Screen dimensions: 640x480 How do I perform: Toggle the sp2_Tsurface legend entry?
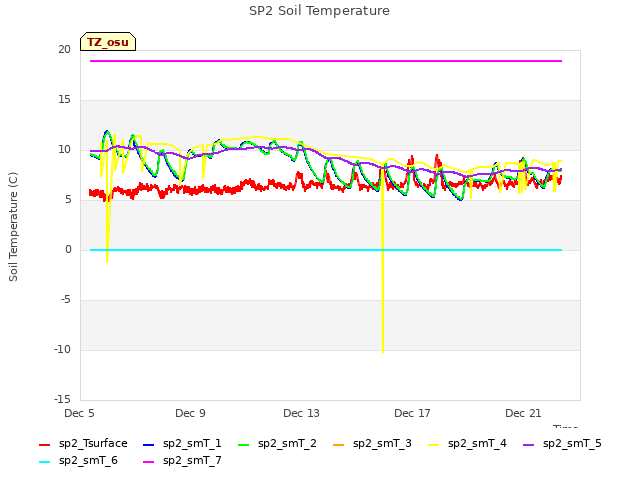83,444
